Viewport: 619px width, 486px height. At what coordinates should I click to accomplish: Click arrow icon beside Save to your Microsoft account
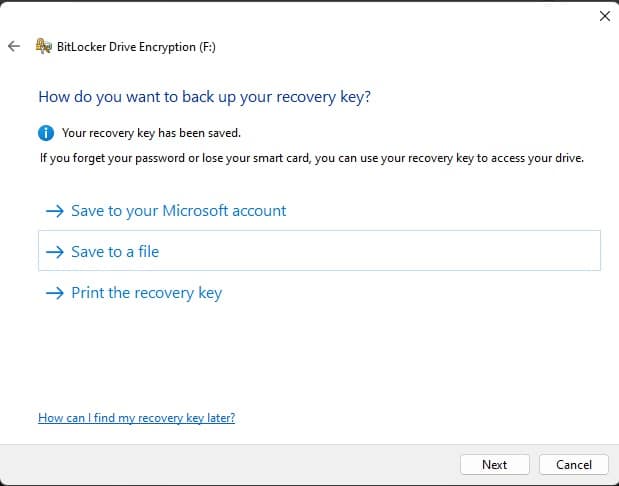pos(54,211)
